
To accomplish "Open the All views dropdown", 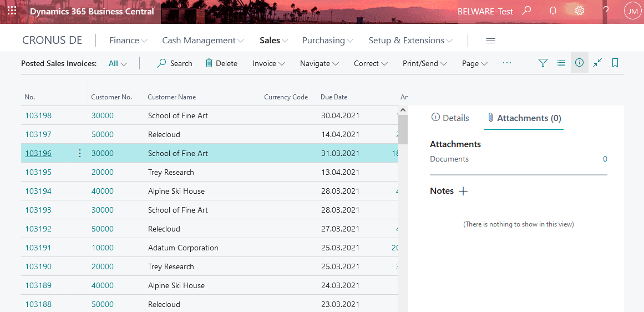I will [x=118, y=63].
